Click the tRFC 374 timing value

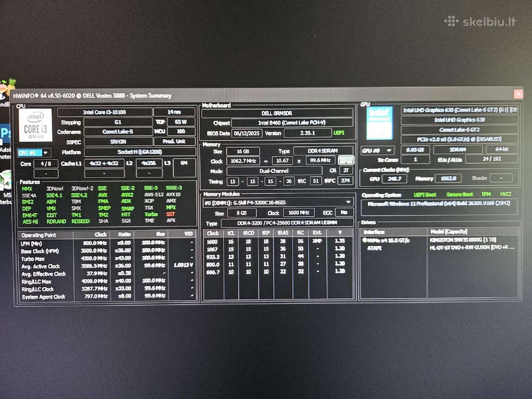pyautogui.click(x=344, y=180)
